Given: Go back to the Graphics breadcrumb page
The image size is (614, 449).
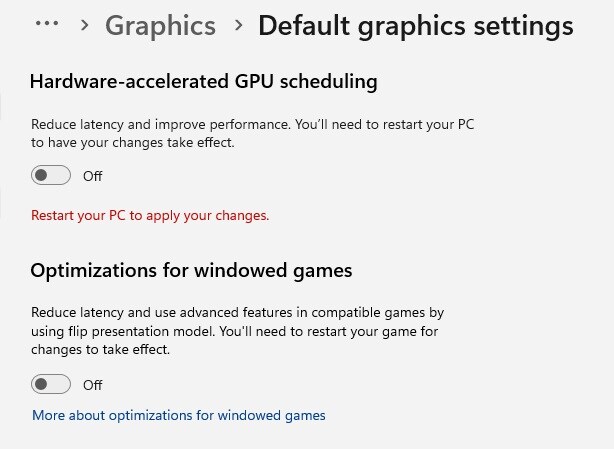Looking at the screenshot, I should tap(160, 26).
